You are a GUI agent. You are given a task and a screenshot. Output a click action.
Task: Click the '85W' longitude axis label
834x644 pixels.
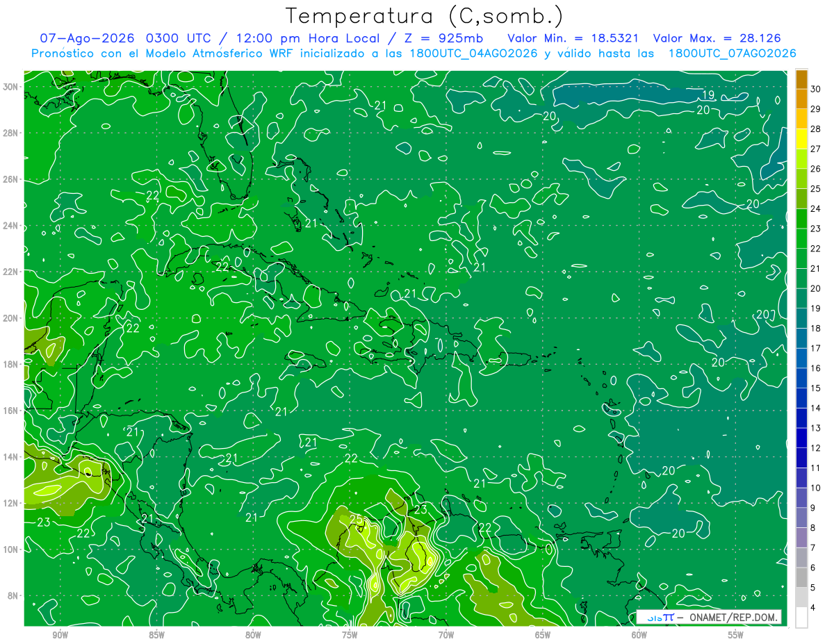click(x=156, y=635)
